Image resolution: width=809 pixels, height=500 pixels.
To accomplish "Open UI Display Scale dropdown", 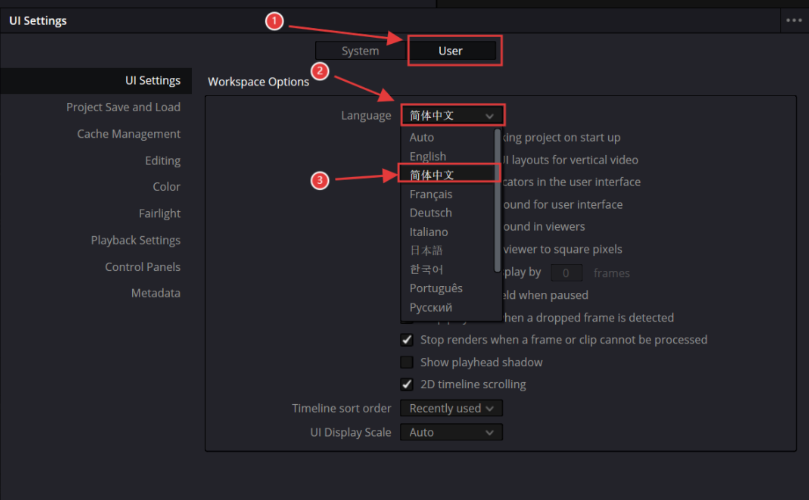I will pos(451,432).
